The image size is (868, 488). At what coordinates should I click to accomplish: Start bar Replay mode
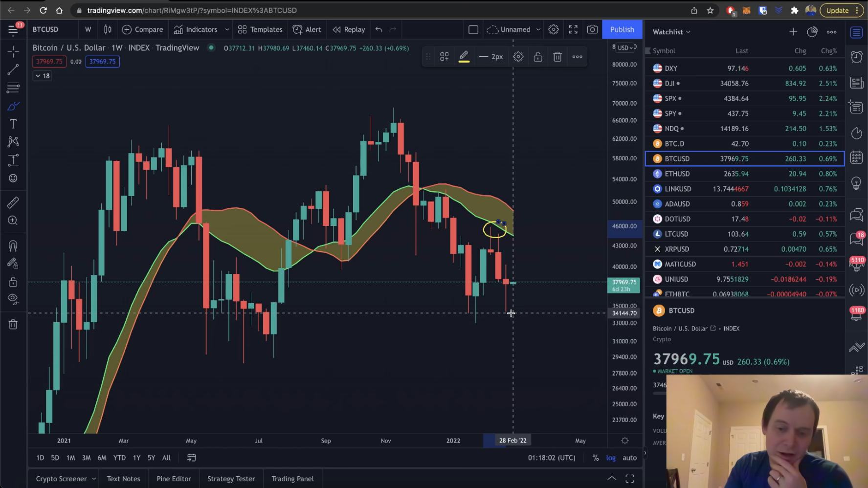tap(349, 29)
